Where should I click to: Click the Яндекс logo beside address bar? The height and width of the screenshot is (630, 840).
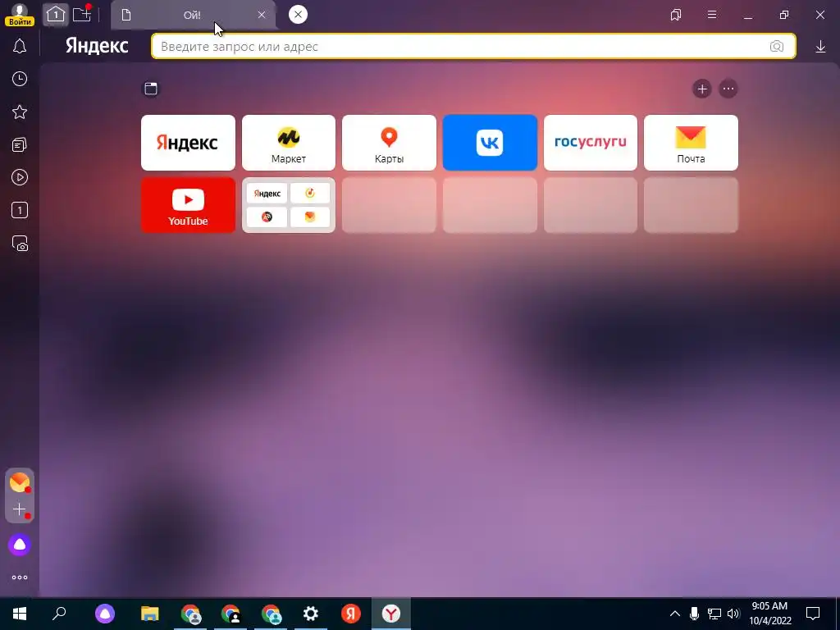pyautogui.click(x=97, y=46)
